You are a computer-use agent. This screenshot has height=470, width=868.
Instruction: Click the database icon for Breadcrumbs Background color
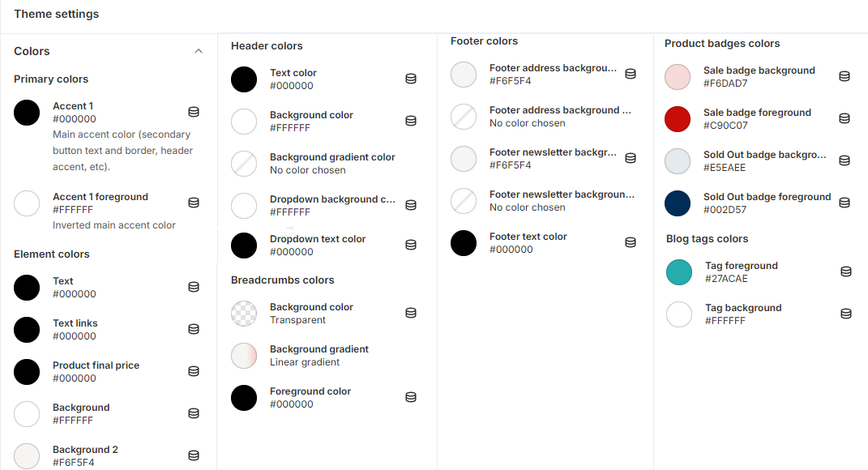[x=411, y=313]
